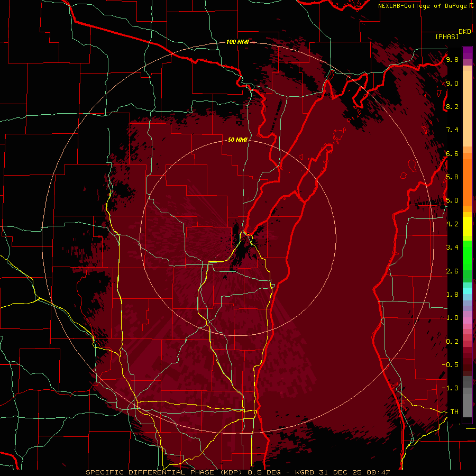Click the 100 NMI range ring label
The image size is (476, 476).
pyautogui.click(x=237, y=42)
